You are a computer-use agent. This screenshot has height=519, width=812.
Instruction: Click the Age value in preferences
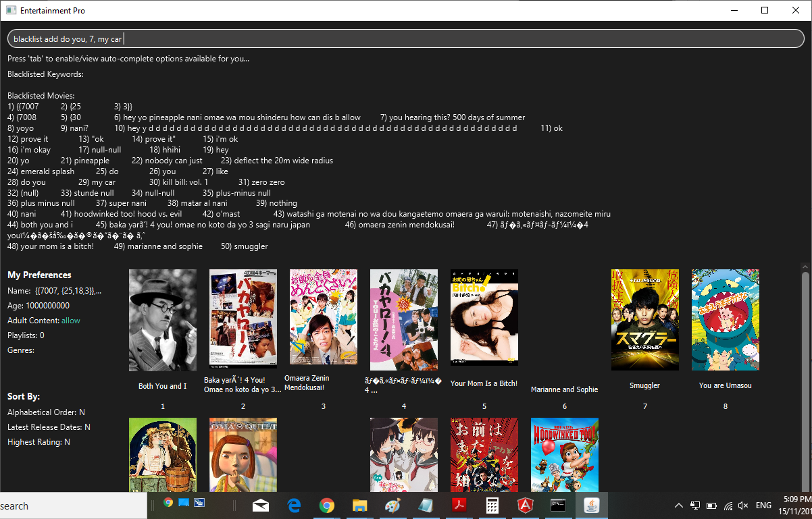point(48,306)
